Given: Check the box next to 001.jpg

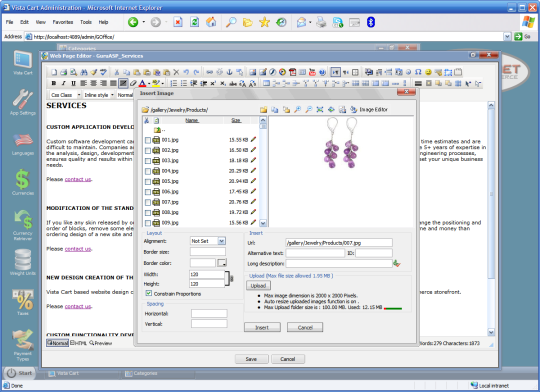Looking at the screenshot, I should 148,140.
